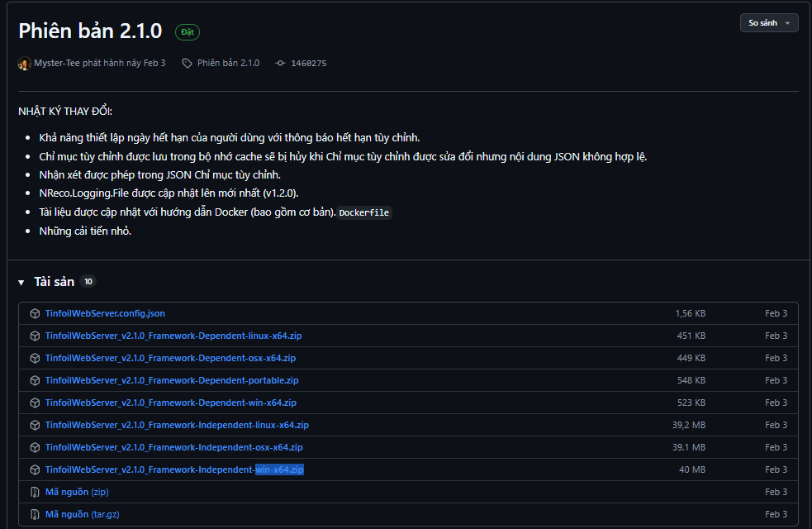Download Framework-Dependent-osx-x64.zip
The image size is (812, 529).
point(170,359)
